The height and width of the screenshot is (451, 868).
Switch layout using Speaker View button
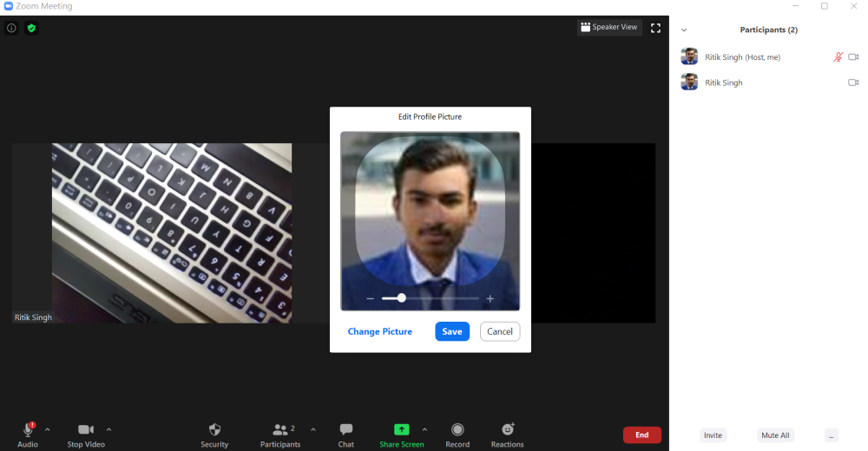coord(609,28)
